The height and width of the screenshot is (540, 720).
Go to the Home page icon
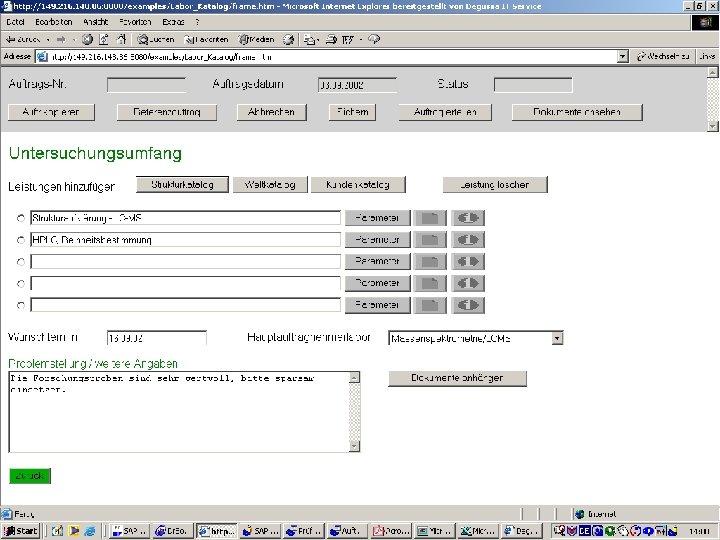tap(121, 39)
